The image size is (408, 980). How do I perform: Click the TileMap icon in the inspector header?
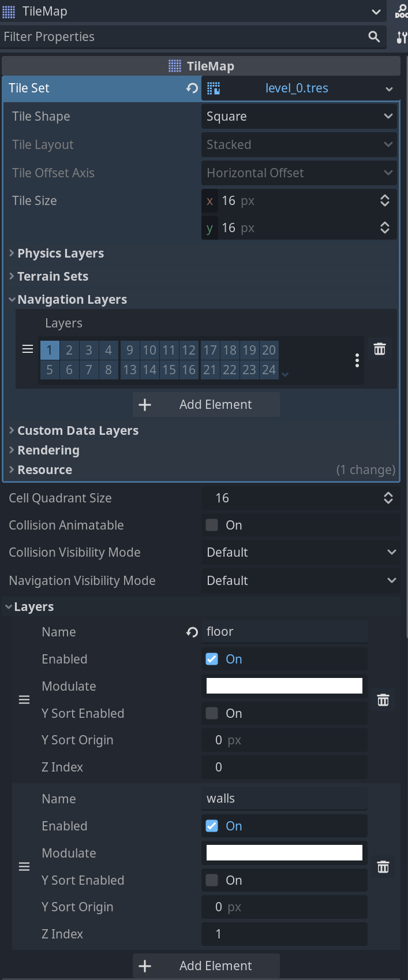[174, 65]
